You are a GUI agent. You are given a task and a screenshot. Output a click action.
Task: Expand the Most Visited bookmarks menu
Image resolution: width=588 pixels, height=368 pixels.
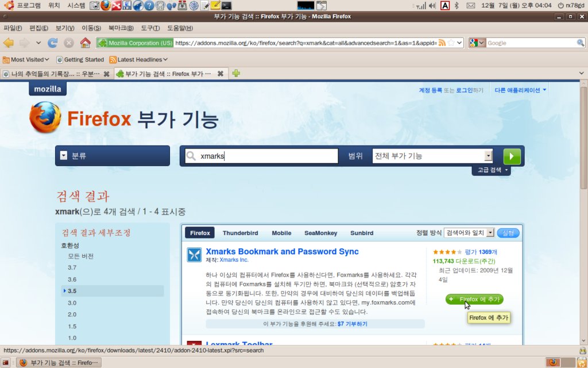[26, 59]
